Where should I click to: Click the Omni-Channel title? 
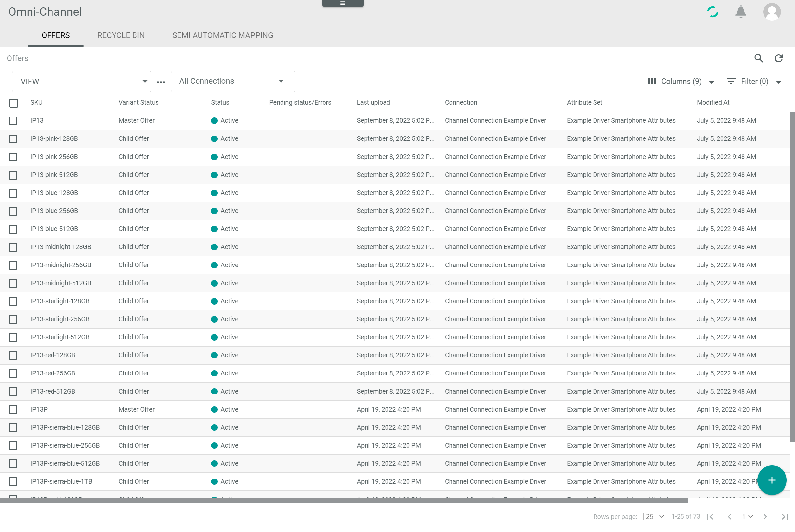[45, 12]
